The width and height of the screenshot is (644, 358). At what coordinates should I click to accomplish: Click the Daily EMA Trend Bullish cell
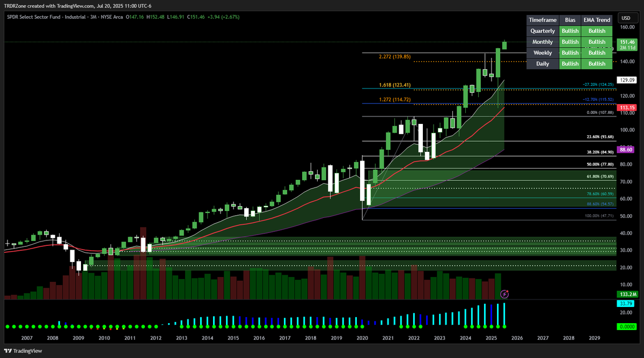point(597,63)
